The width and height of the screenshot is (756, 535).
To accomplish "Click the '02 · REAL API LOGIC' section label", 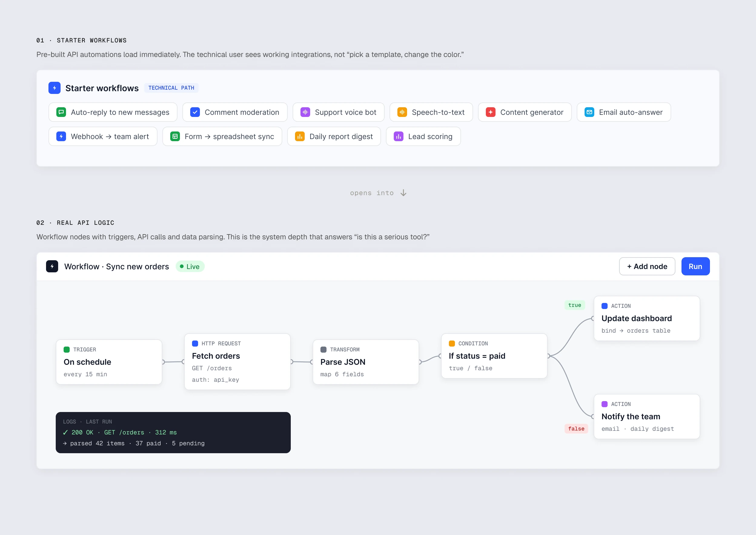I will [x=75, y=223].
